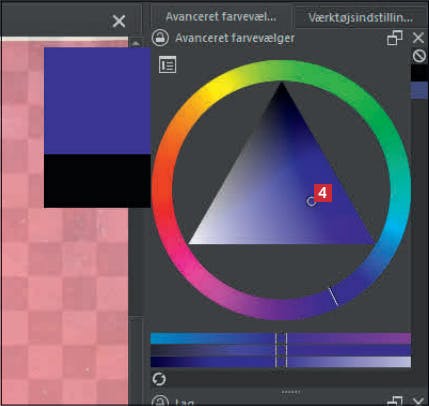Float the Lag docker panel
The width and height of the screenshot is (429, 406).
coord(395,401)
